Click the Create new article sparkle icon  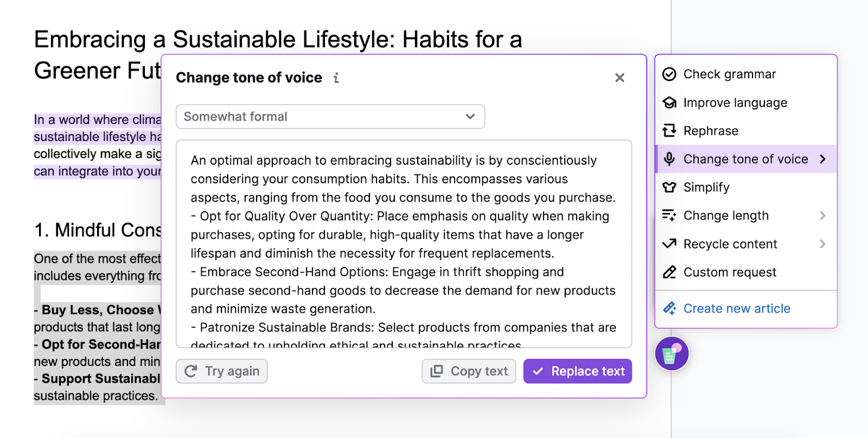pos(671,308)
